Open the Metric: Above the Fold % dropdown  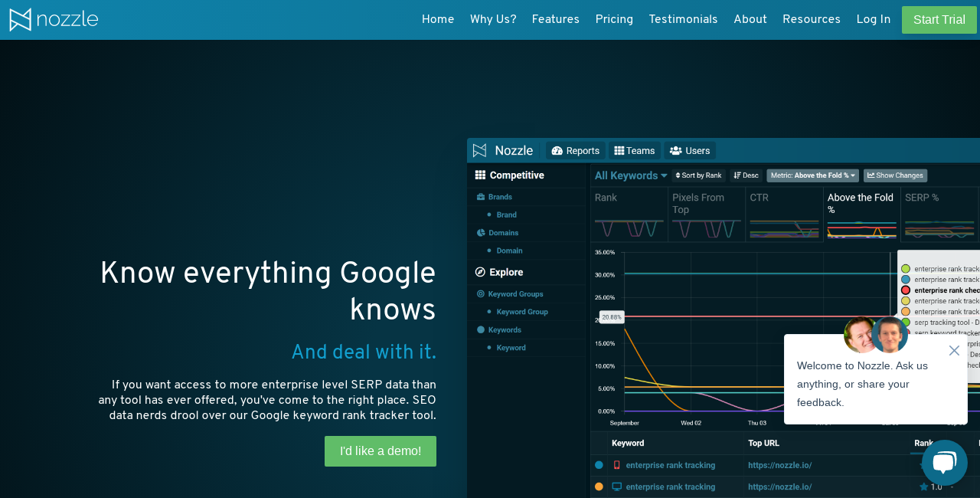coord(813,175)
